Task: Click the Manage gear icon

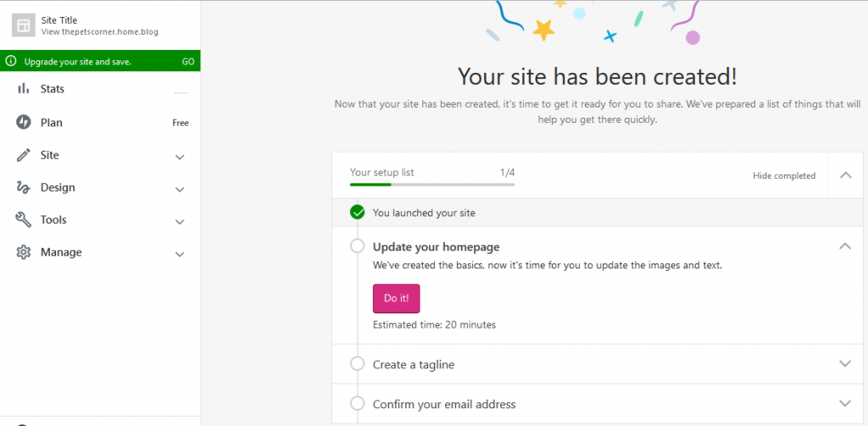Action: tap(23, 252)
